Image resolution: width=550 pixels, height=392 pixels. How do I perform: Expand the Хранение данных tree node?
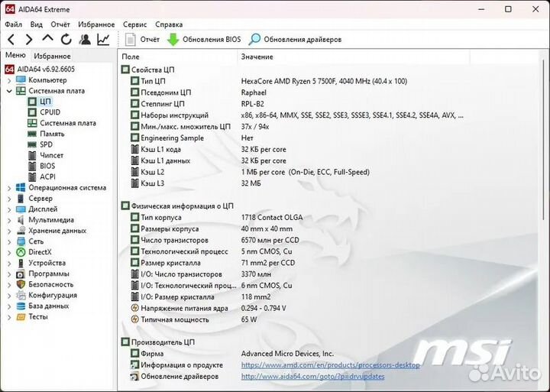tap(9, 232)
